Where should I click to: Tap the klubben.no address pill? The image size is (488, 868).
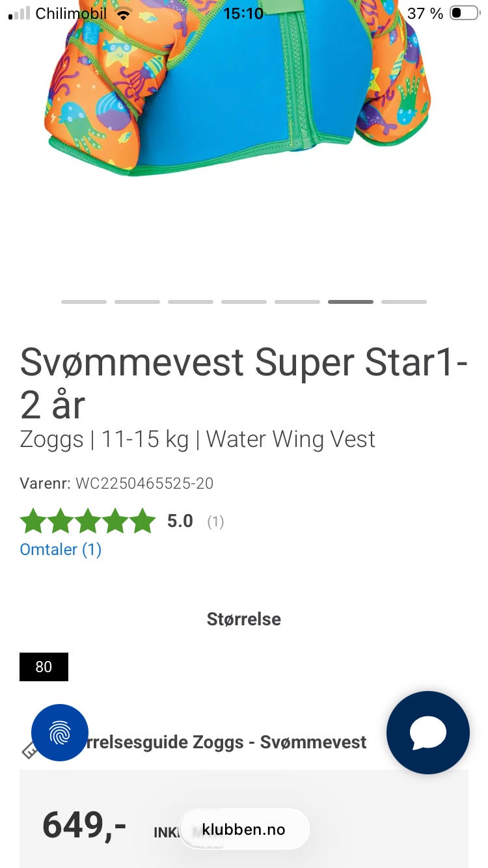pos(244,829)
